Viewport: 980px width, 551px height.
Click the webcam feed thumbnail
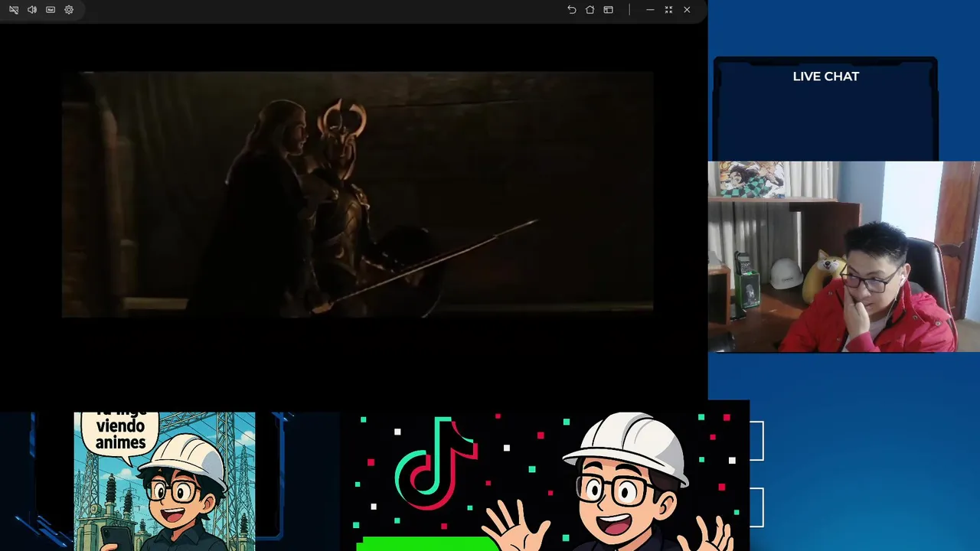pyautogui.click(x=844, y=256)
